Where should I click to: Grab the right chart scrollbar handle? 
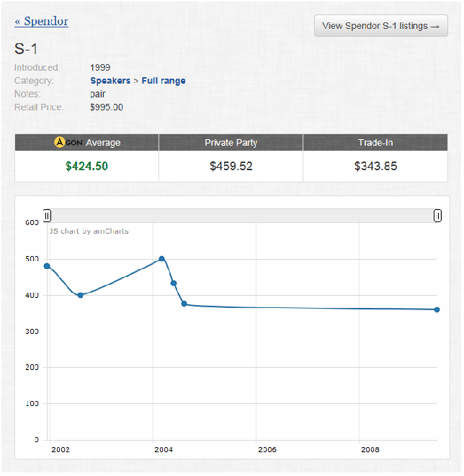[437, 216]
